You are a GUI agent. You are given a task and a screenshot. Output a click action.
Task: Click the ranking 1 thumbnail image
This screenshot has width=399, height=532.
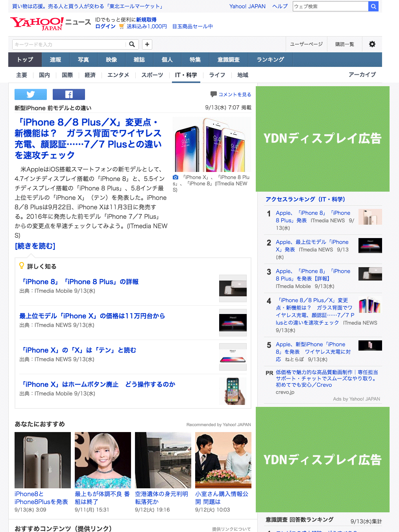[370, 217]
